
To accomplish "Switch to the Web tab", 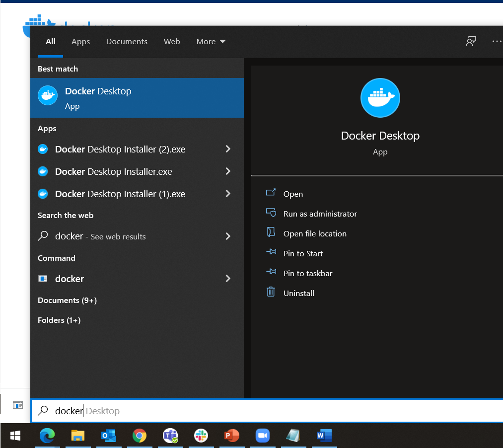I will (x=172, y=41).
